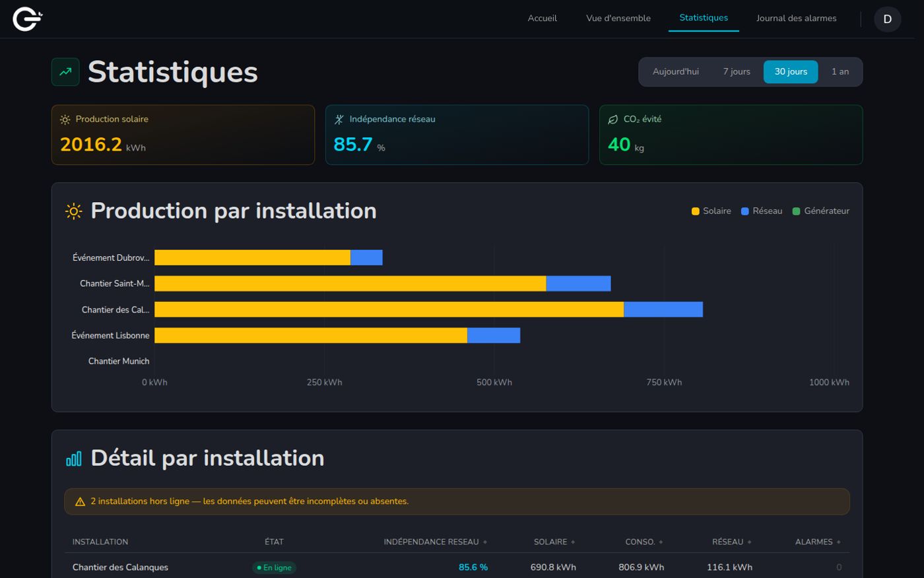Select the 30 jours period
Screen dimensions: 924x578
791,72
